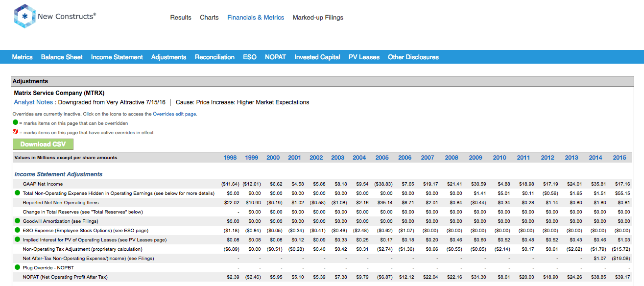Screen dimensions: 644x286
Task: Select the 2004 year column header
Action: (359, 158)
